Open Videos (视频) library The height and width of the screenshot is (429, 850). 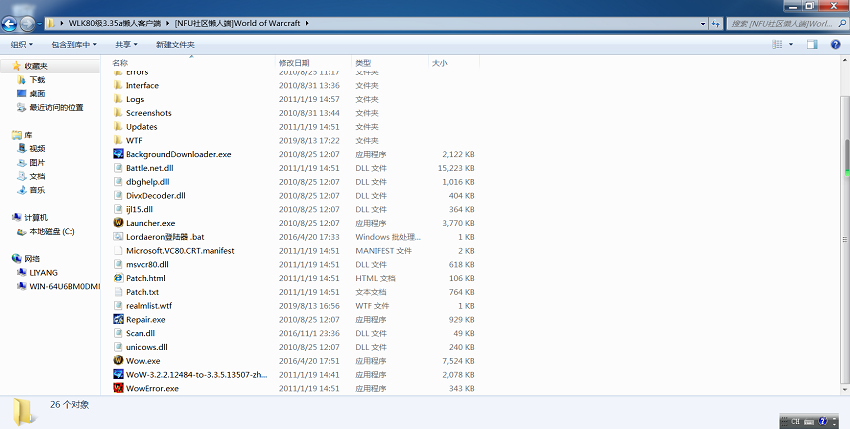(x=37, y=149)
